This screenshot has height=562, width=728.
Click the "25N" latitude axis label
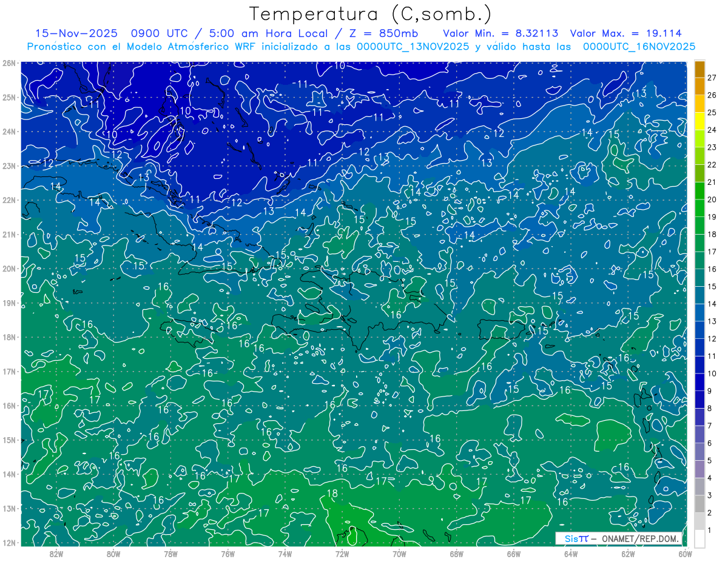pos(9,97)
